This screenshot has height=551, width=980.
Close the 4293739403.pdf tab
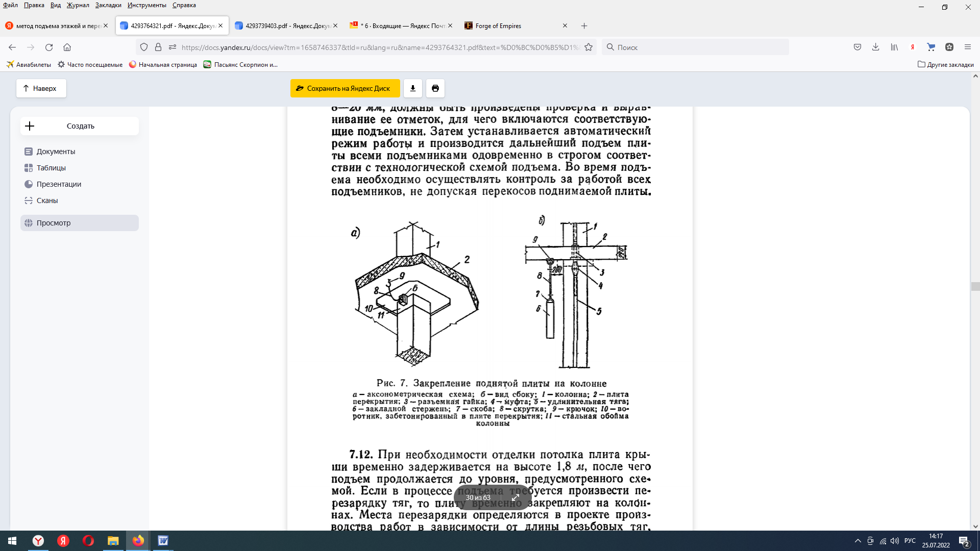335,26
